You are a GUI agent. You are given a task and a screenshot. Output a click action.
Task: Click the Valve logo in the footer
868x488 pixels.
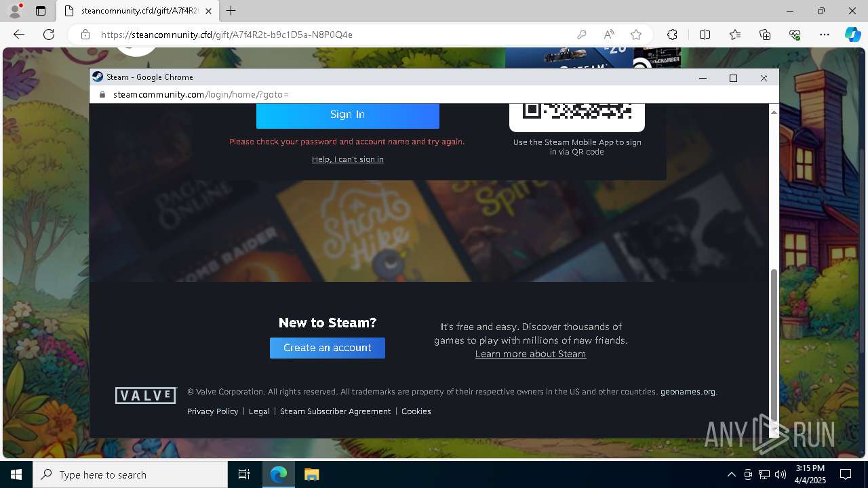pos(146,395)
